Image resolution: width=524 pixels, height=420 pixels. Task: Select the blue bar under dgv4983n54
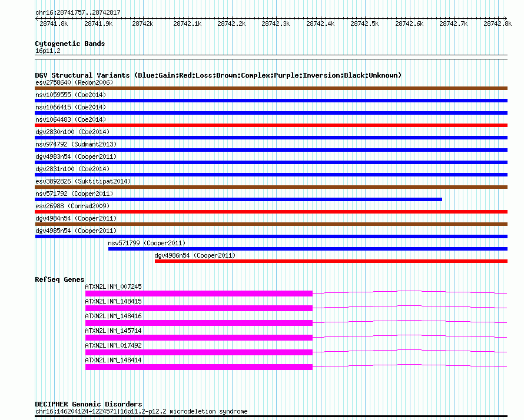271,162
